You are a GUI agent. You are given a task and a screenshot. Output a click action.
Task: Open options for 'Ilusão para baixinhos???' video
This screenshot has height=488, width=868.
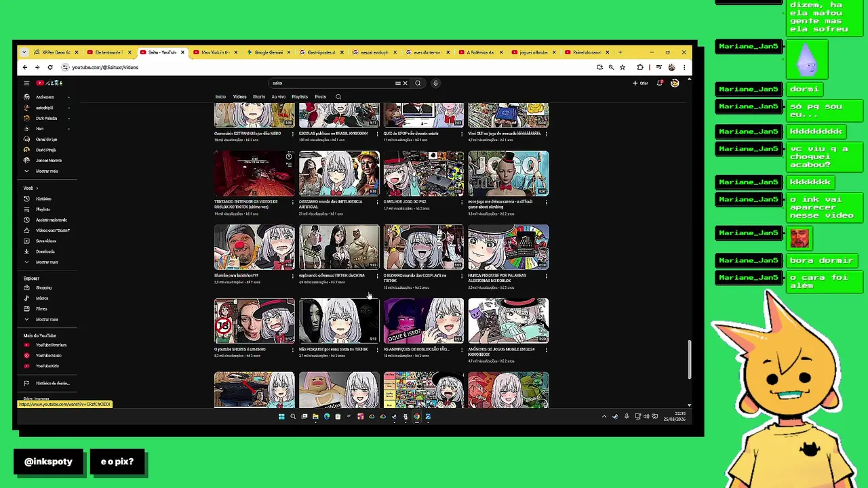click(x=293, y=276)
